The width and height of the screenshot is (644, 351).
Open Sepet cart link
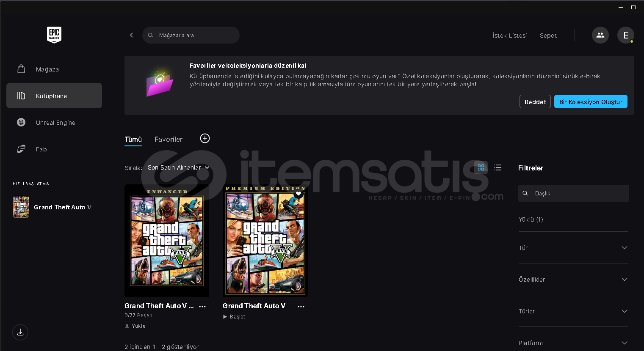548,36
